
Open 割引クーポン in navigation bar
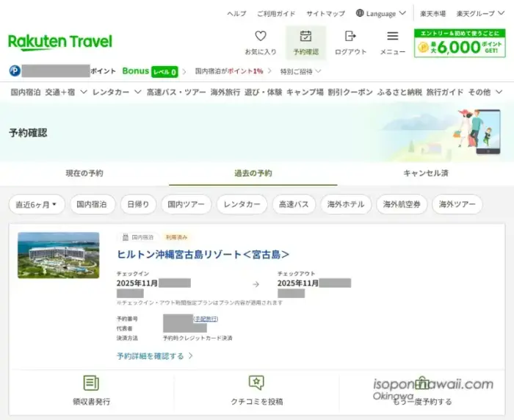click(350, 92)
